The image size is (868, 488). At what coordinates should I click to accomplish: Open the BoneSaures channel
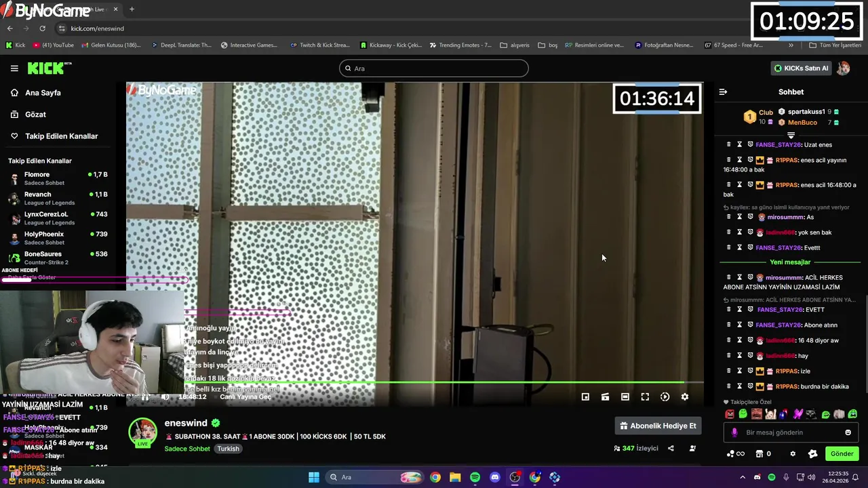pos(58,258)
